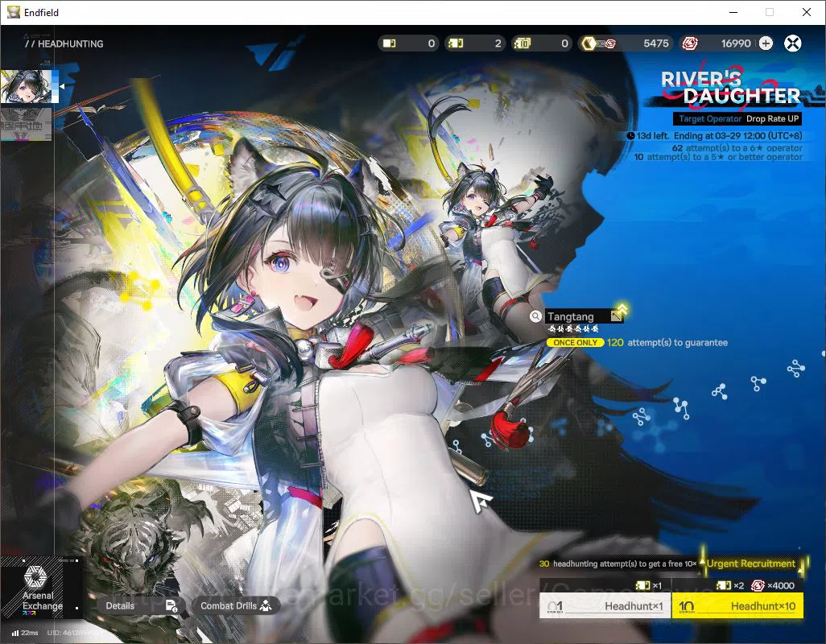The height and width of the screenshot is (644, 826).
Task: Open the third permit type counter
Action: [x=542, y=43]
